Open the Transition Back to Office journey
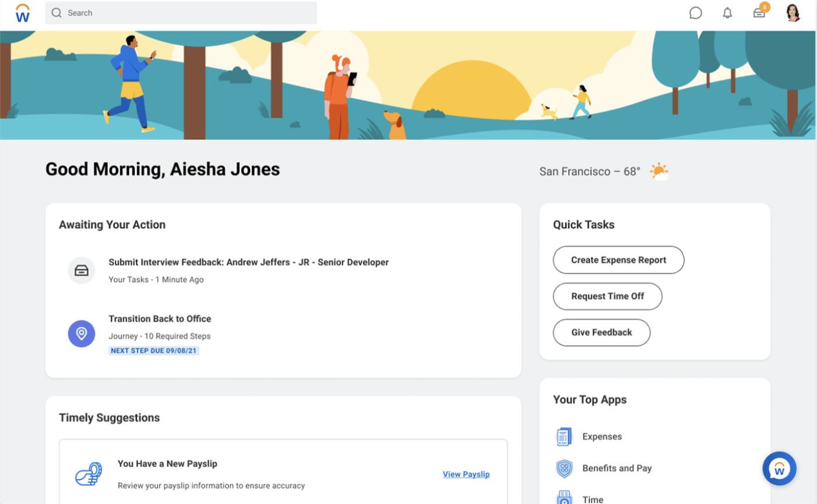The image size is (817, 504). [160, 319]
